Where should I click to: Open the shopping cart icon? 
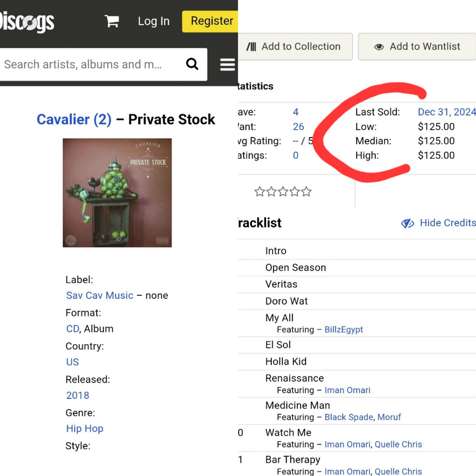(x=111, y=21)
